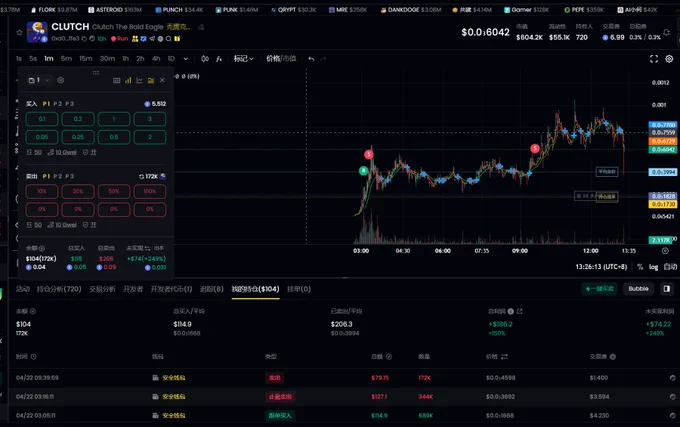Screen dimensions: 680x427
Task: Sell 100% of position
Action: (150, 191)
